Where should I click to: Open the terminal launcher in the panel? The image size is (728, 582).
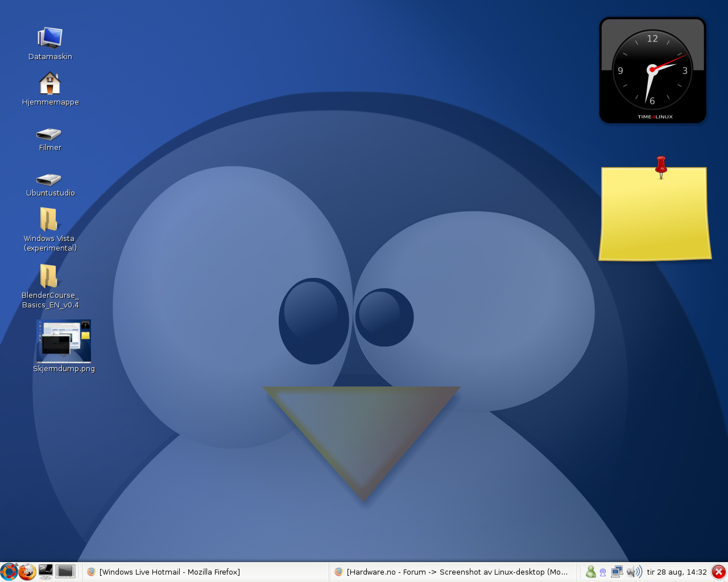click(x=46, y=571)
